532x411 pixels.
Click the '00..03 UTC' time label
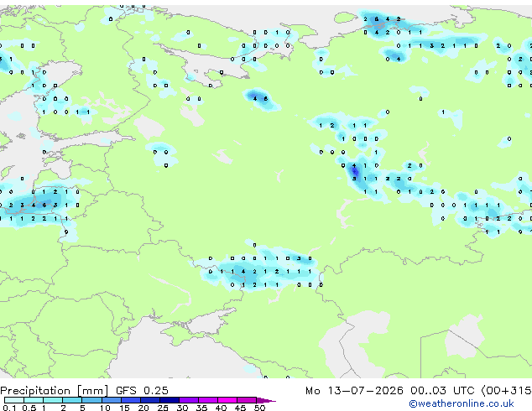[442, 391]
